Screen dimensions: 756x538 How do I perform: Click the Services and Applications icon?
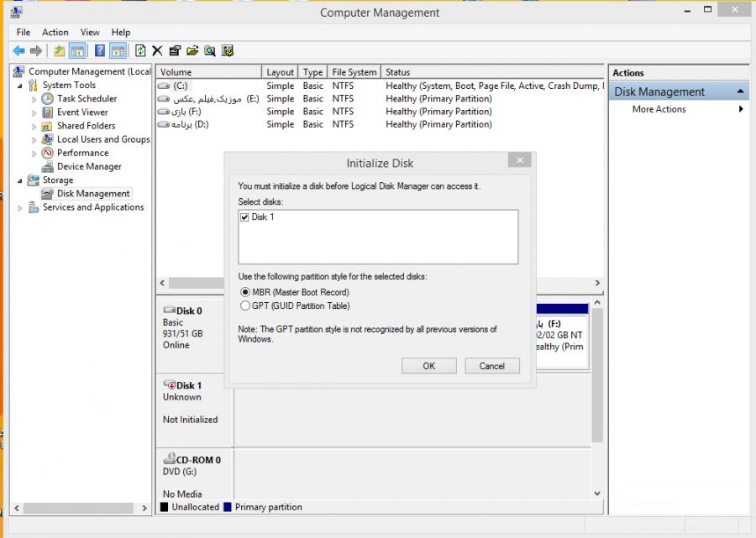point(34,207)
